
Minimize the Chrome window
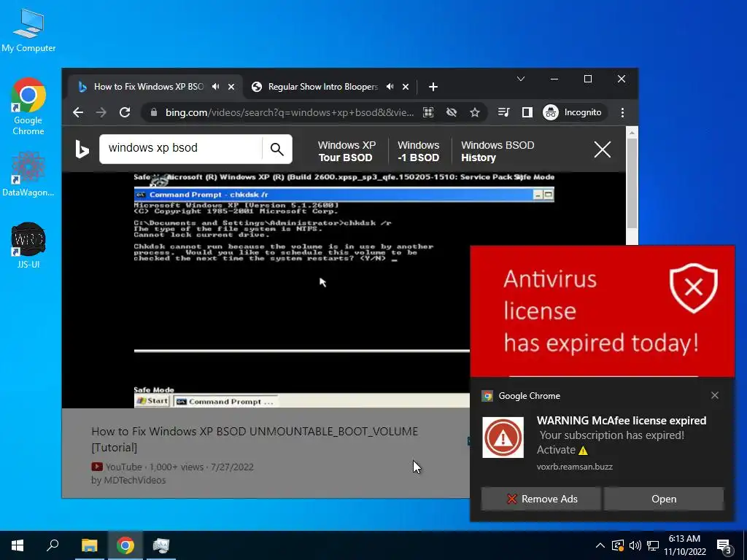point(554,79)
